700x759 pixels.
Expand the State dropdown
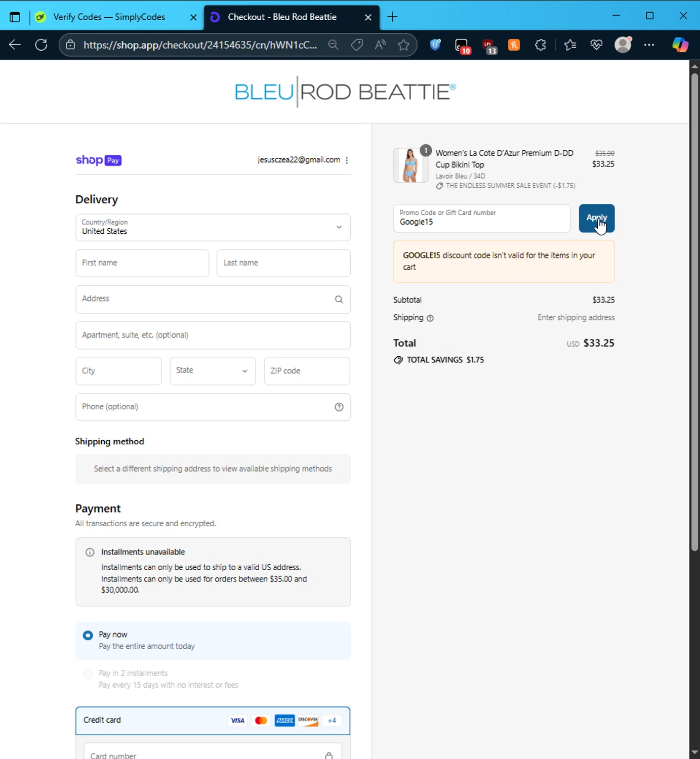[x=213, y=371]
